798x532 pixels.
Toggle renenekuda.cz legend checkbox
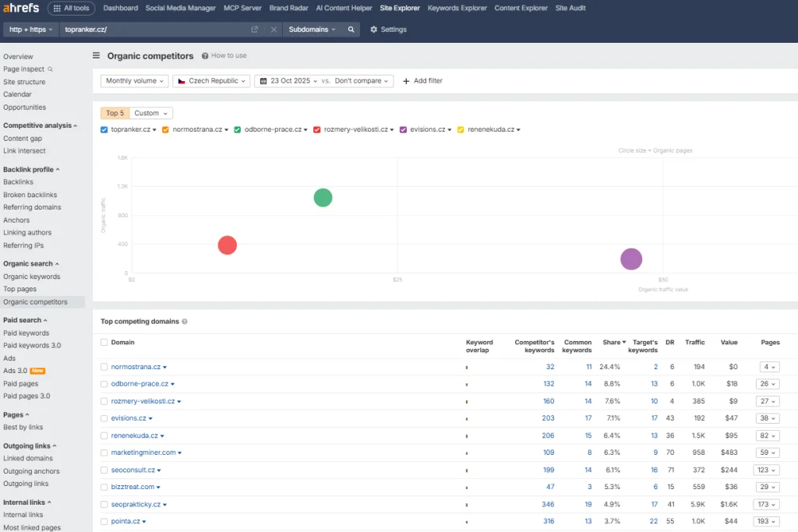461,130
